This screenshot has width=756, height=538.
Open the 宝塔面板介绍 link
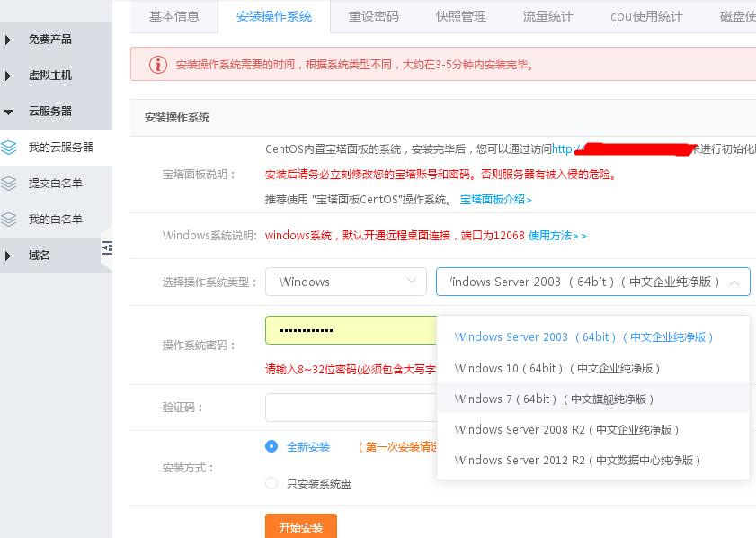click(x=495, y=200)
